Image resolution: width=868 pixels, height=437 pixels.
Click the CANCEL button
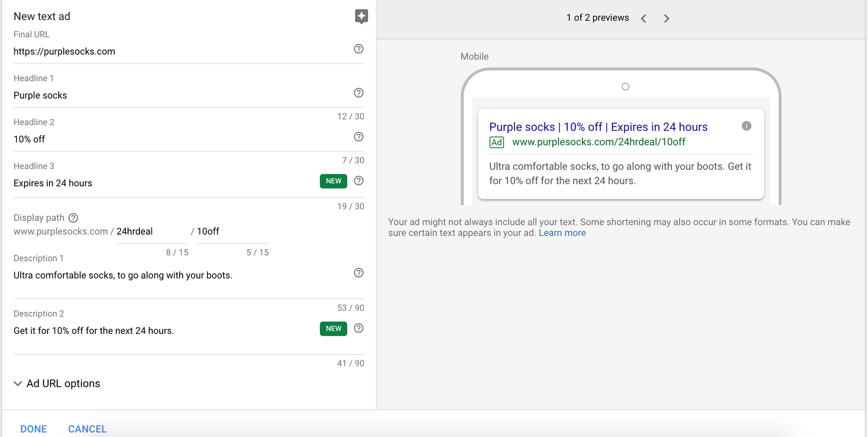pos(87,429)
